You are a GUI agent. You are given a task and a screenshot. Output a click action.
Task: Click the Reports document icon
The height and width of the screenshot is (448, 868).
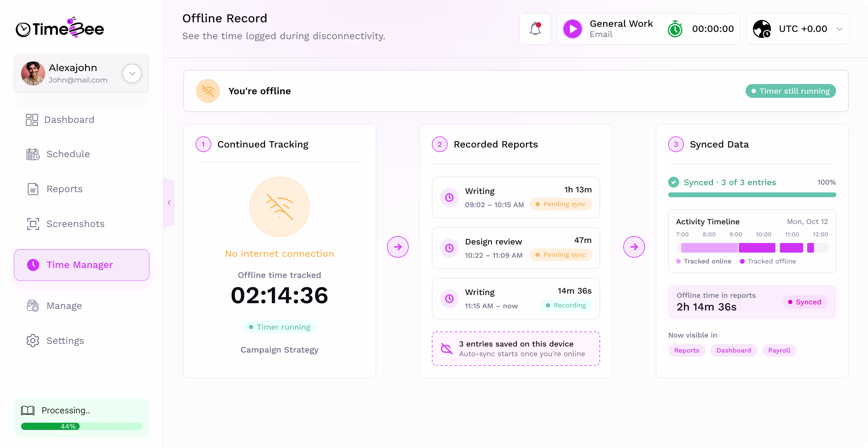click(33, 189)
